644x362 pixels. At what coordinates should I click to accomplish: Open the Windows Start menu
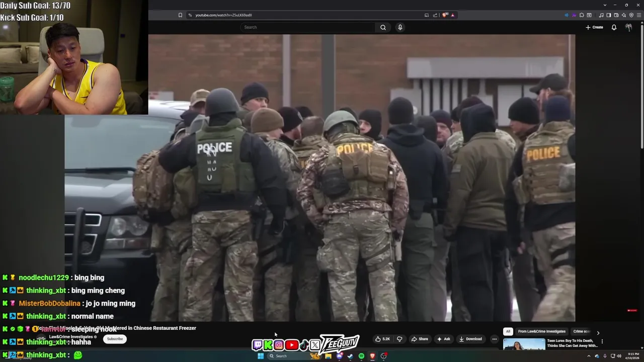pos(261,356)
